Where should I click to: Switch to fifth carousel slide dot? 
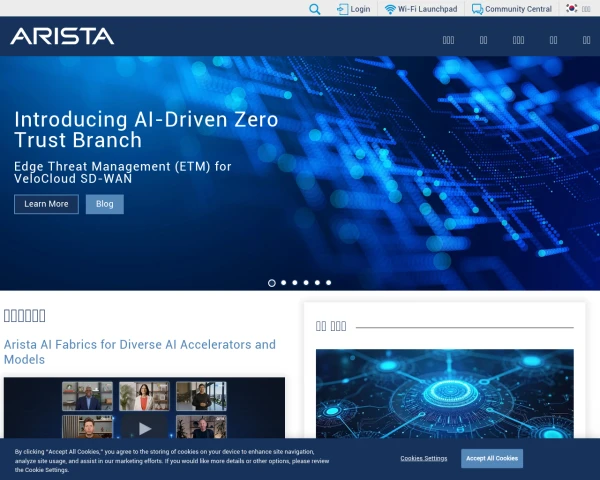coord(317,282)
